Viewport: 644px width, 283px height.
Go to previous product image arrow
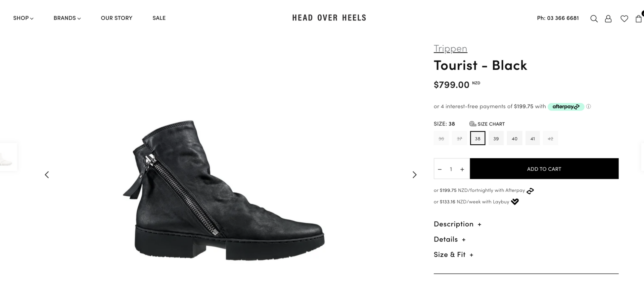click(47, 175)
